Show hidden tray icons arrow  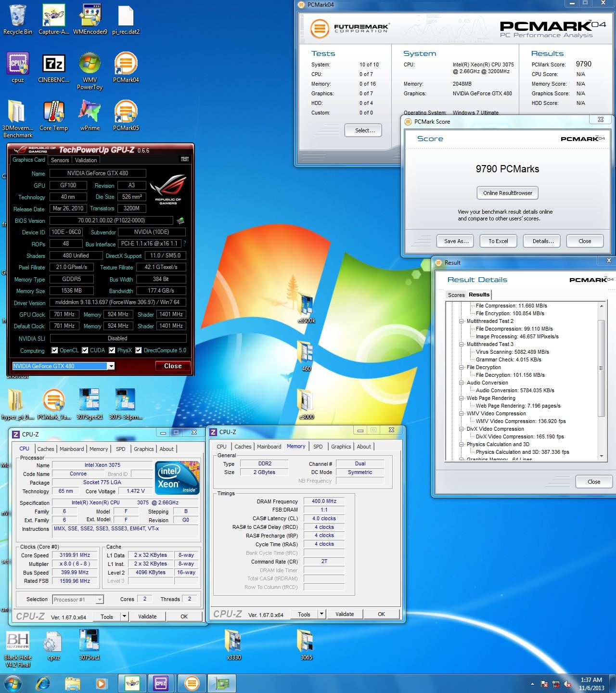coord(532,684)
